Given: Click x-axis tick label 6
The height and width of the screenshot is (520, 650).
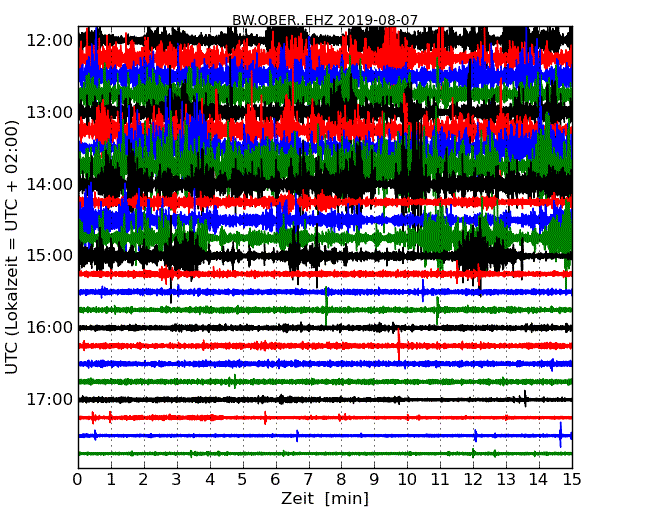Looking at the screenshot, I should (275, 479).
